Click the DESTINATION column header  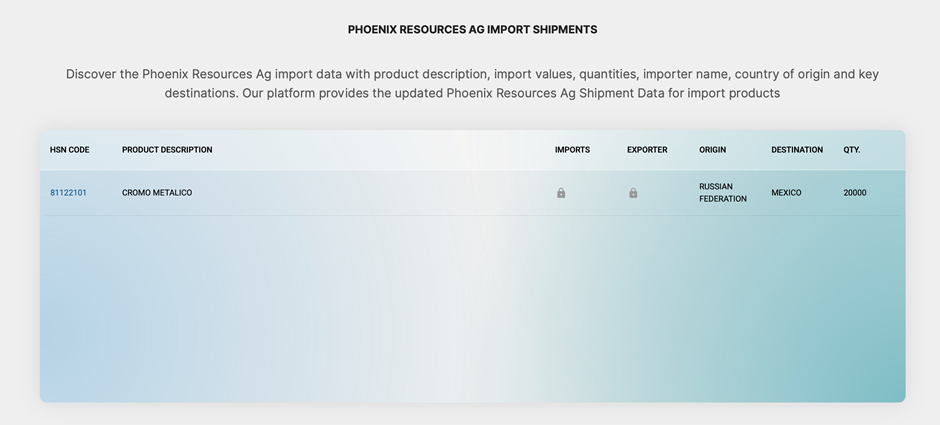[x=797, y=150]
